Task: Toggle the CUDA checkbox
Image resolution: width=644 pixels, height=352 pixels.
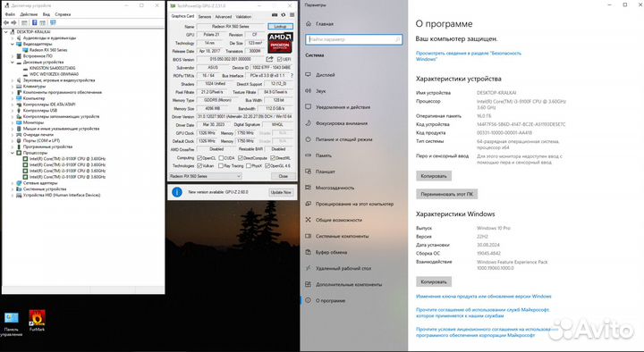Action: click(x=221, y=158)
